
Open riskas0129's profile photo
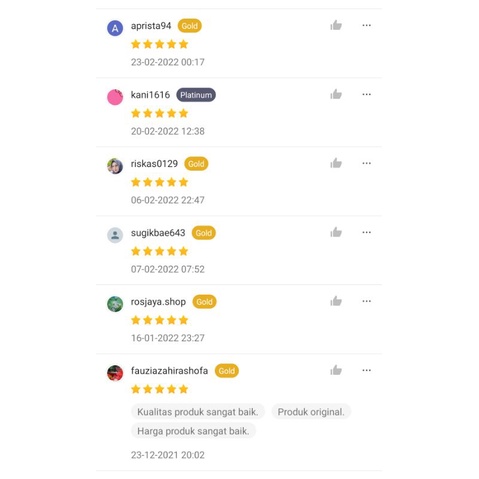[115, 166]
